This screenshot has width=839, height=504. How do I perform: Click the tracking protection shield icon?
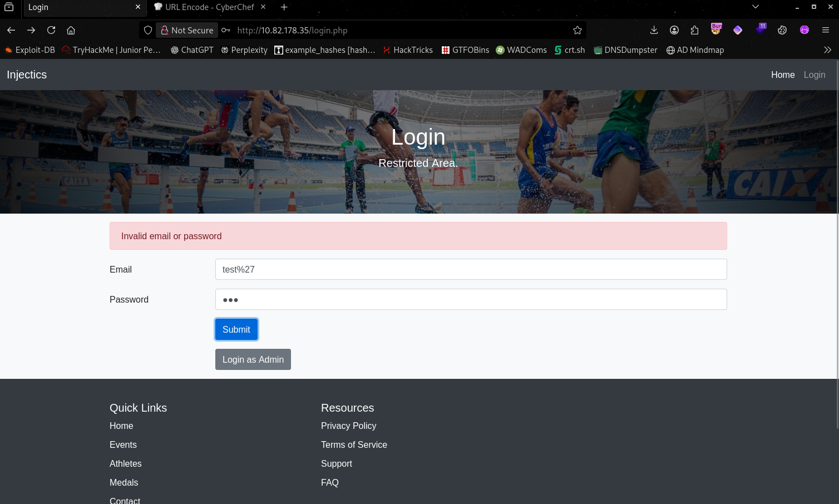tap(148, 30)
